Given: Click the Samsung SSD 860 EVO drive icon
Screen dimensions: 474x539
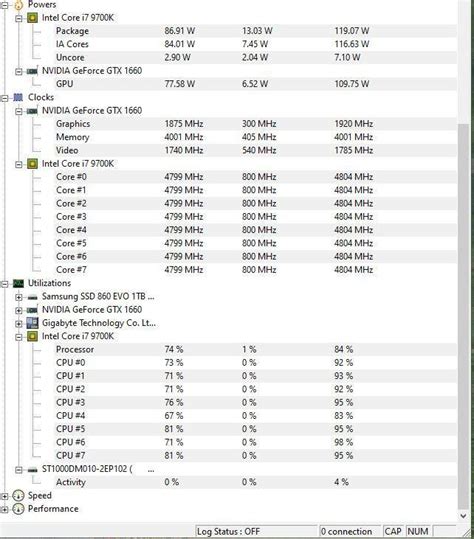Looking at the screenshot, I should (x=32, y=297).
